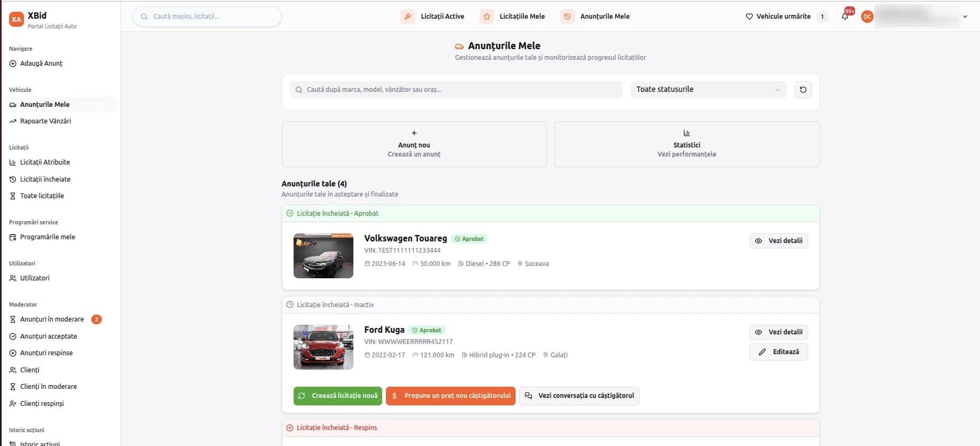Open notifications bell icon
The width and height of the screenshot is (980, 446).
[845, 17]
